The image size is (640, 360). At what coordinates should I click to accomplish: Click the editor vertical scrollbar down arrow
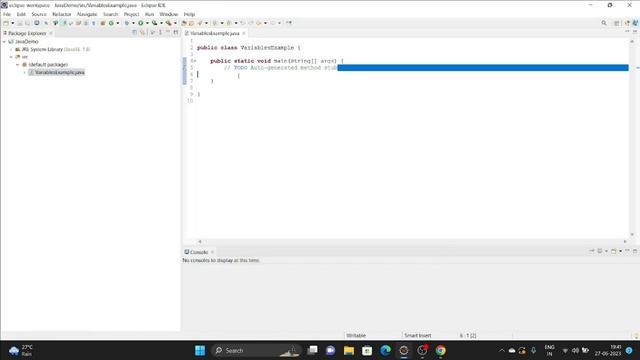(x=632, y=235)
